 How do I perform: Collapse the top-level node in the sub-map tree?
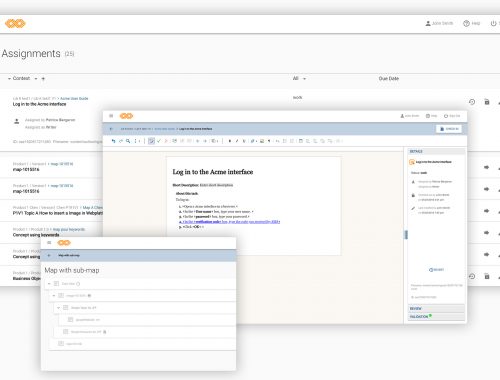point(49,284)
